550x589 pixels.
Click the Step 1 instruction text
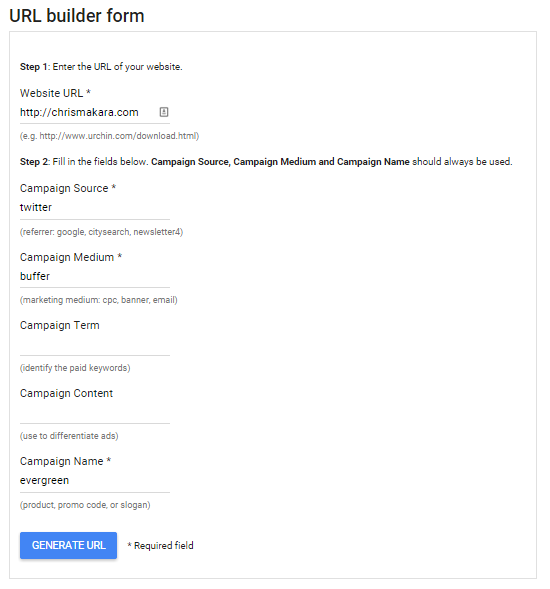pos(101,67)
